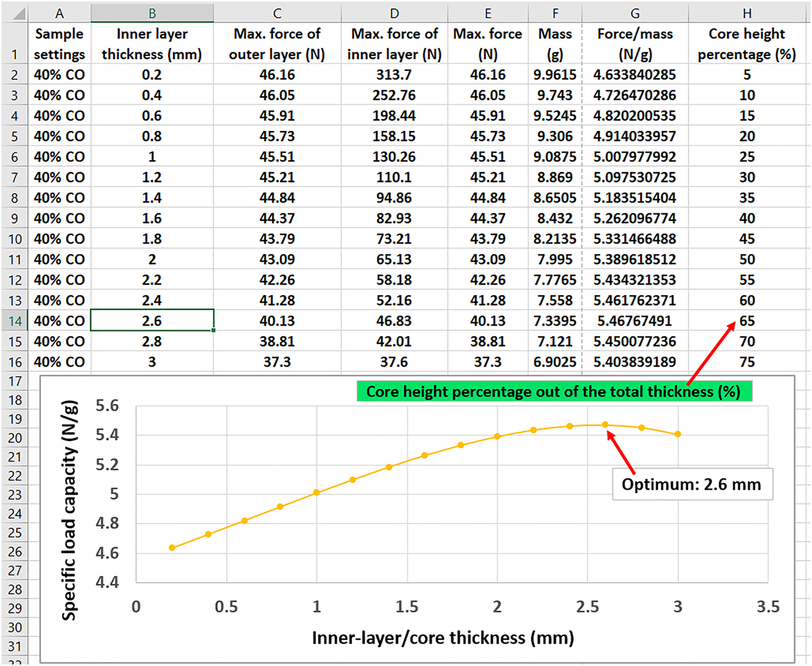Select the mass cell showing 6.9025

(554, 362)
